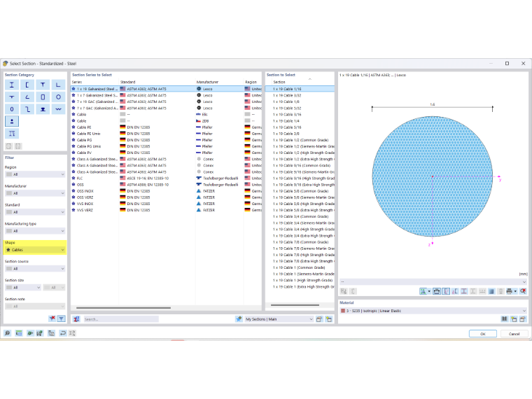Toggle the blue hatching fill display icon
The height and width of the screenshot is (399, 532).
[x=491, y=291]
